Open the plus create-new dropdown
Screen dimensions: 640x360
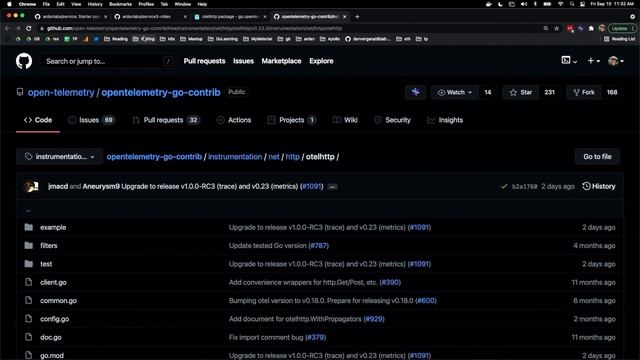click(593, 60)
